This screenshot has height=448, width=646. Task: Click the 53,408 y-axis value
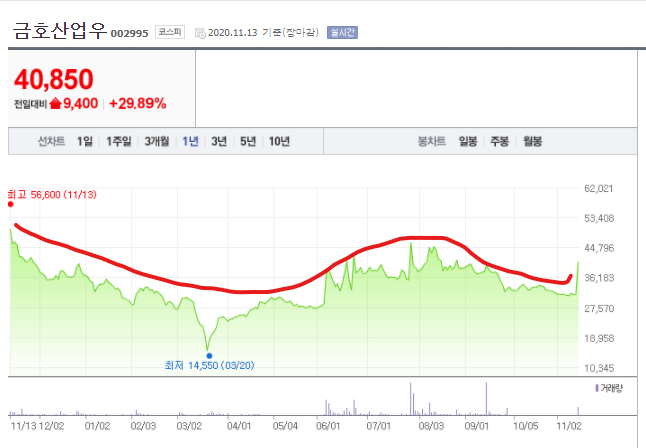click(x=599, y=218)
